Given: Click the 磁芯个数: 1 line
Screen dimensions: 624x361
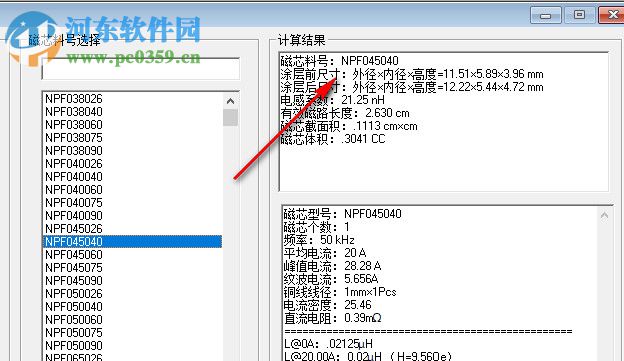Looking at the screenshot, I should coord(317,227).
